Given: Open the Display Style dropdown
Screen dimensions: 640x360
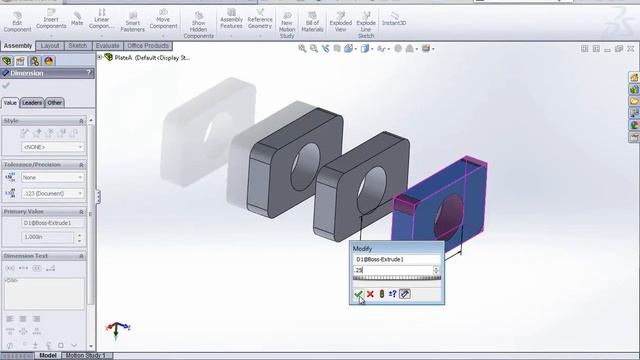Looking at the screenshot, I should coord(367,49).
